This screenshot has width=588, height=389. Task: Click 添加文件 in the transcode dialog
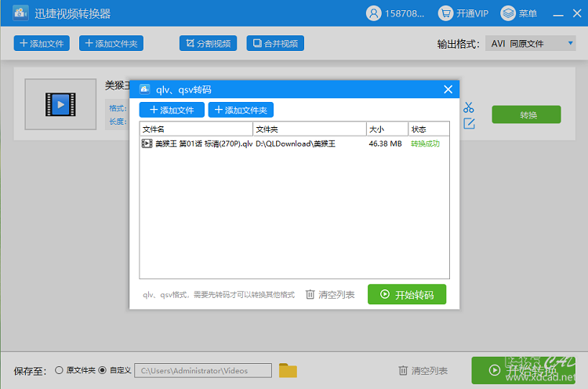[172, 110]
